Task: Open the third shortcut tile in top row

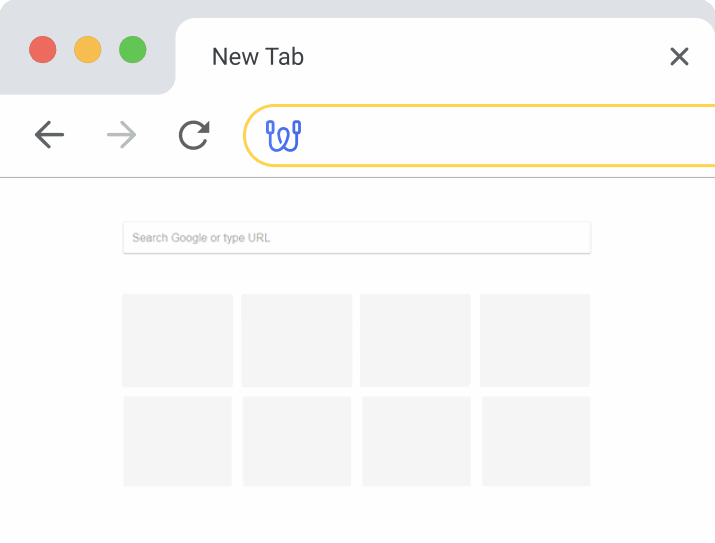Action: point(415,340)
